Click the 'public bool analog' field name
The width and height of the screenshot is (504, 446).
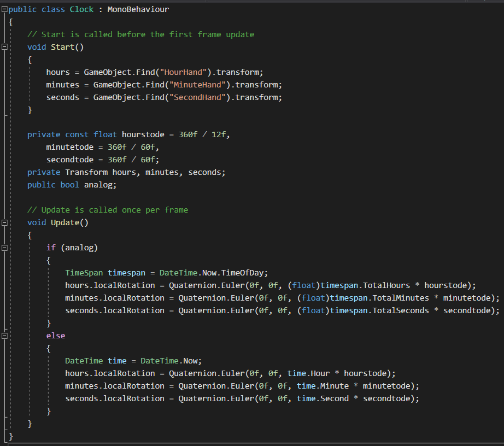tap(100, 185)
